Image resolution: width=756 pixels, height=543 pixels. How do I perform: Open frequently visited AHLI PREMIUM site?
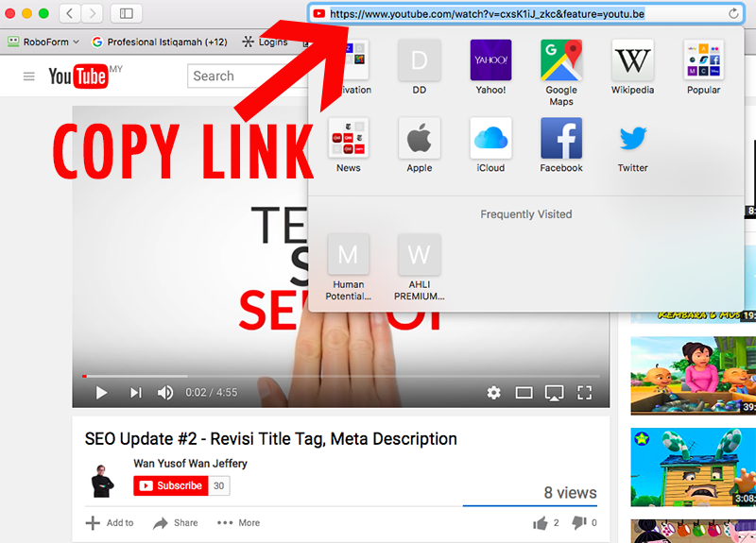pyautogui.click(x=419, y=268)
